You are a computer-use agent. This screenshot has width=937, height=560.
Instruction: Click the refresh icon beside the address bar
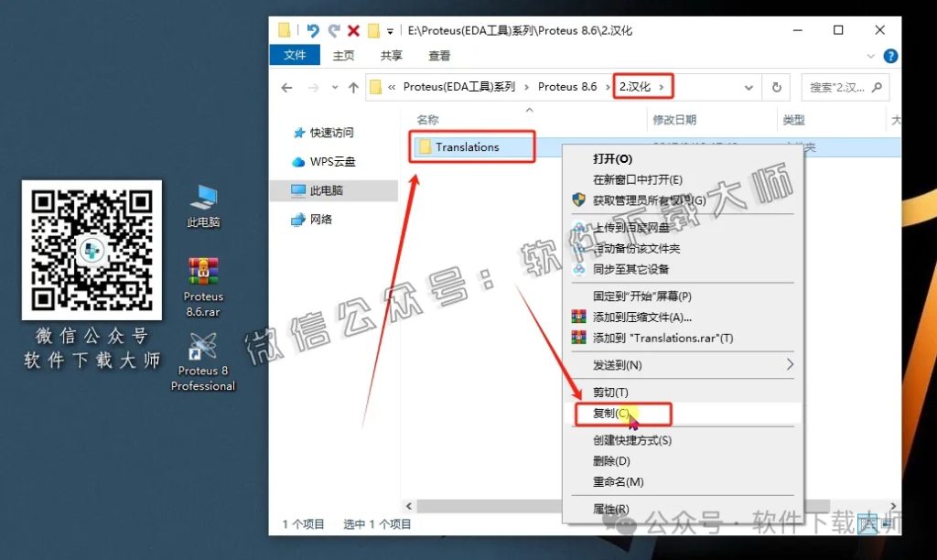click(x=777, y=87)
